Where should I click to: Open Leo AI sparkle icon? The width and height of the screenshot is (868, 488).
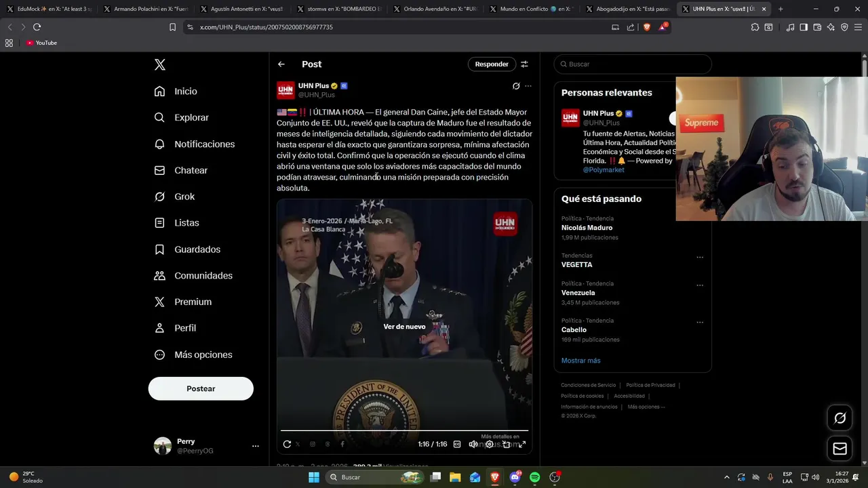[831, 27]
